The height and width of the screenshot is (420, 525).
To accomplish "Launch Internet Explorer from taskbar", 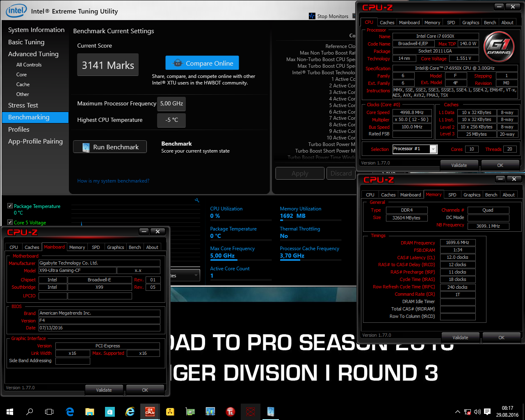I will pos(130,411).
